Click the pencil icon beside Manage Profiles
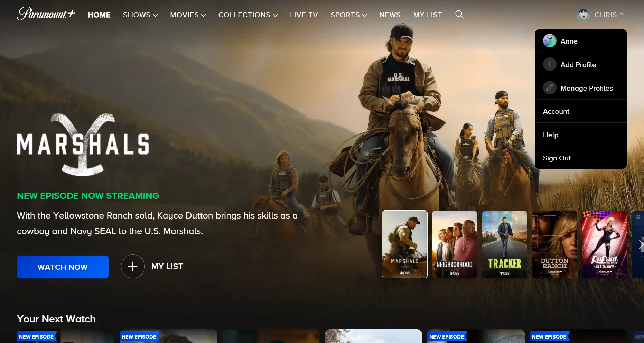 tap(550, 88)
